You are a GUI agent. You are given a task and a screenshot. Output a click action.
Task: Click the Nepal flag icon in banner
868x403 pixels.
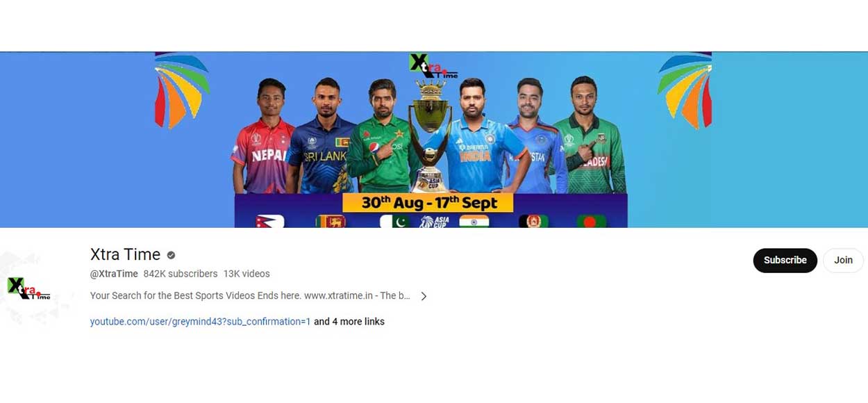(269, 221)
